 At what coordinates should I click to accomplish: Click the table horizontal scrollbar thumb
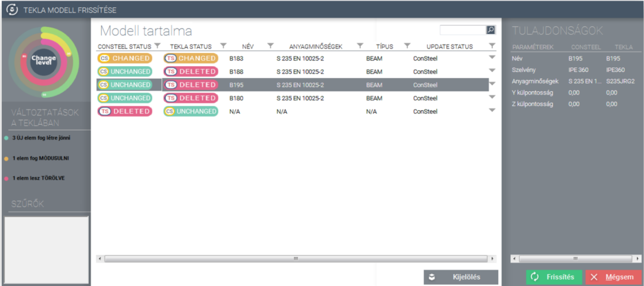(x=296, y=259)
